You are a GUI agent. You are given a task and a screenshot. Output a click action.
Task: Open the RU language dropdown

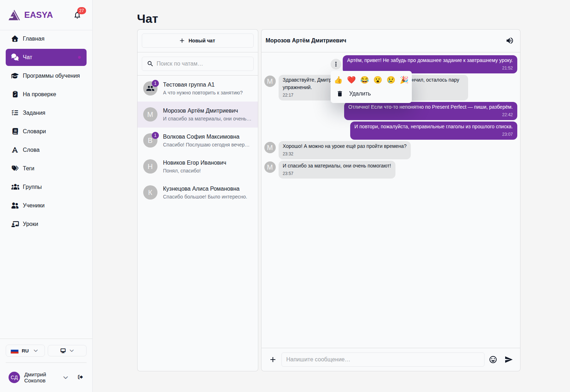[25, 351]
